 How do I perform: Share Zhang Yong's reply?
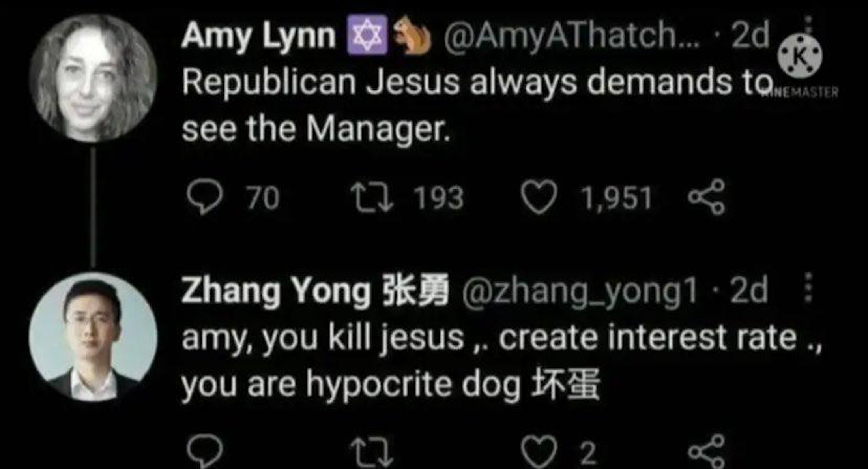706,452
